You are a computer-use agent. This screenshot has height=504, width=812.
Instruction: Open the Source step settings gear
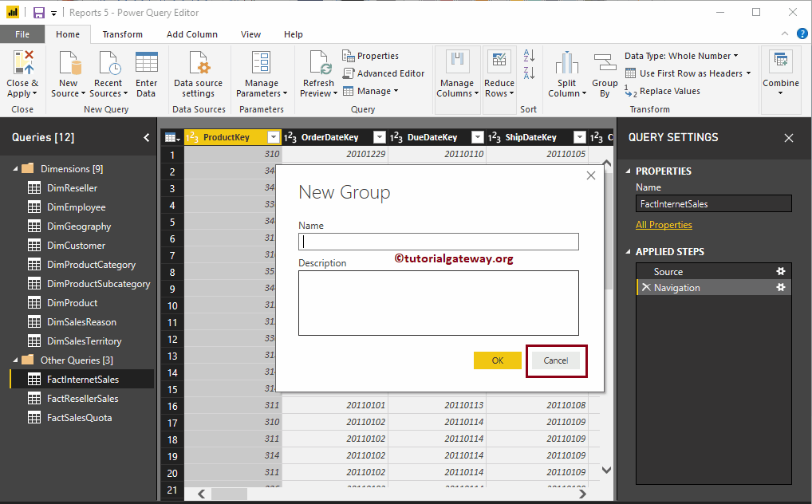[781, 272]
